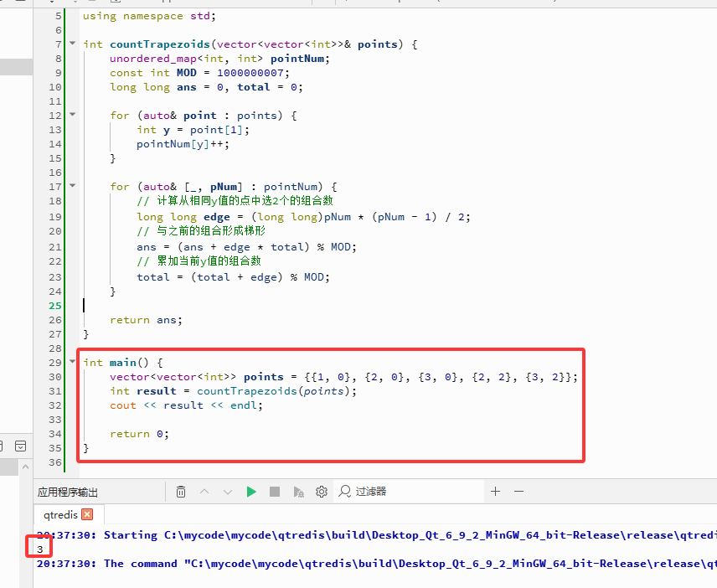717x588 pixels.
Task: Click 'total = (total + edge) % MOD;' line
Action: point(233,277)
